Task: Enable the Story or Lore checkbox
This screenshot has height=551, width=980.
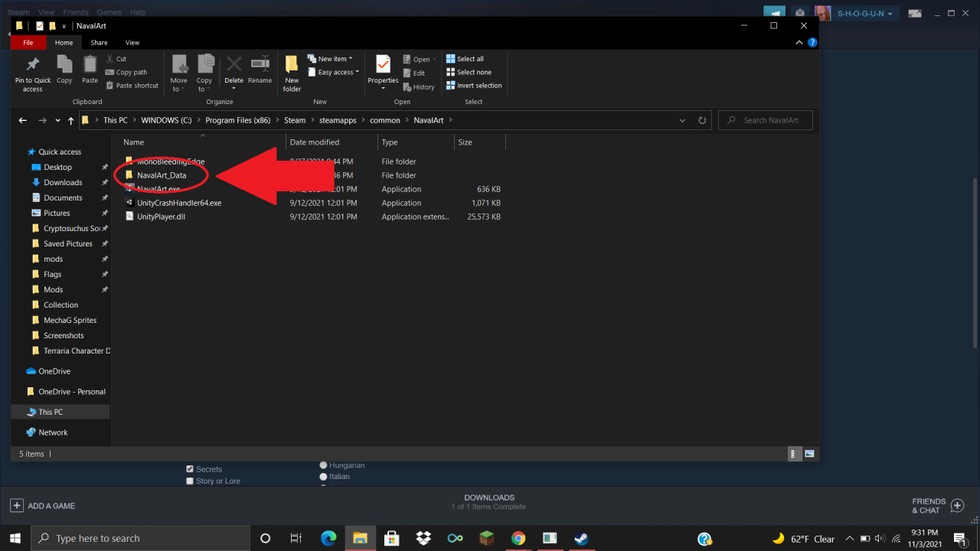Action: 190,481
